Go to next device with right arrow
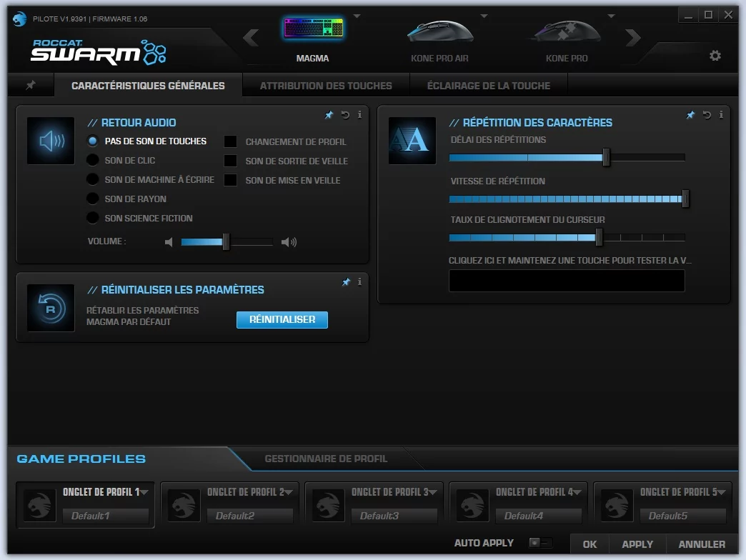 point(633,38)
